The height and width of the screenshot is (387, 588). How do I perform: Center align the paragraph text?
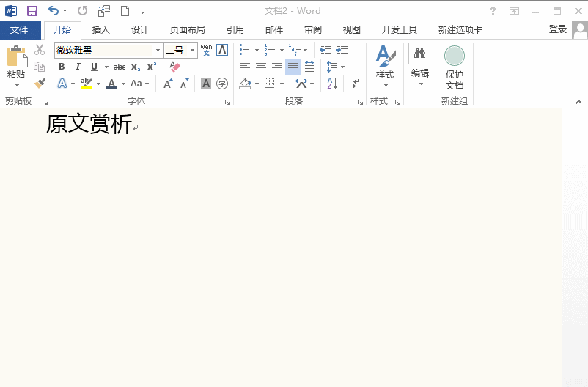coord(261,67)
